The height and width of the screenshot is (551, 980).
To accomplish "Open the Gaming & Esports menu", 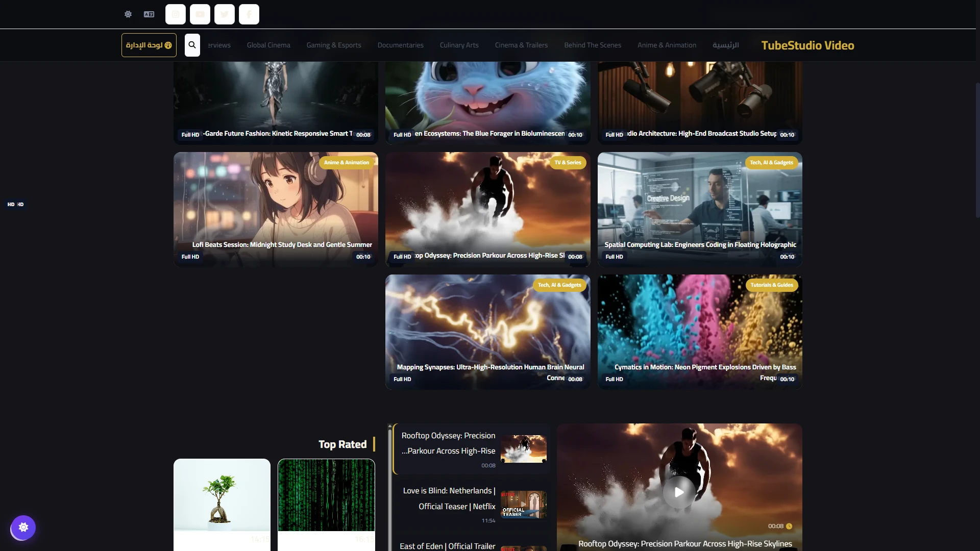I will tap(334, 45).
